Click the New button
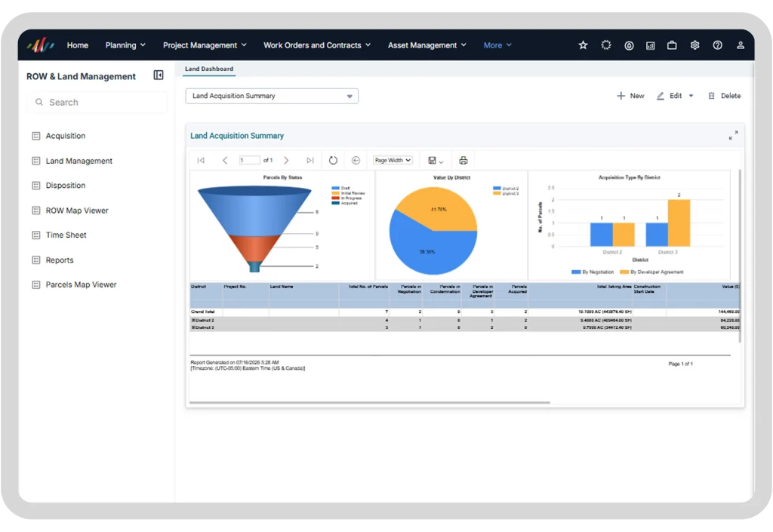The image size is (773, 532). coord(630,96)
